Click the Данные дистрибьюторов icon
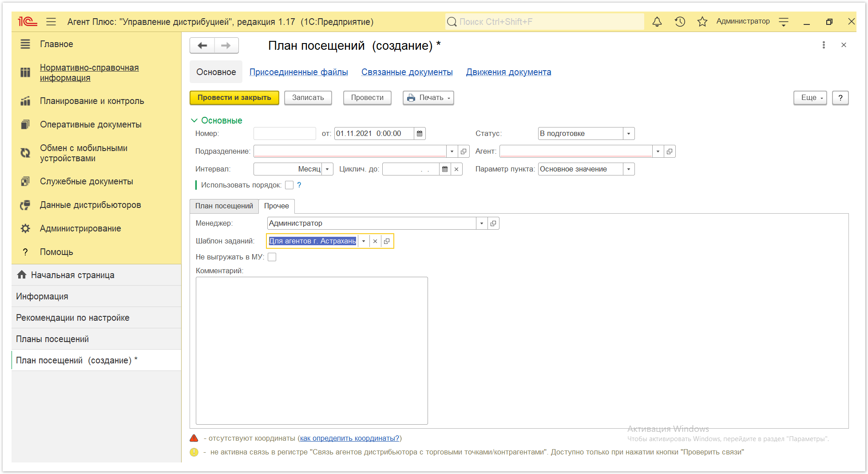 click(x=25, y=205)
